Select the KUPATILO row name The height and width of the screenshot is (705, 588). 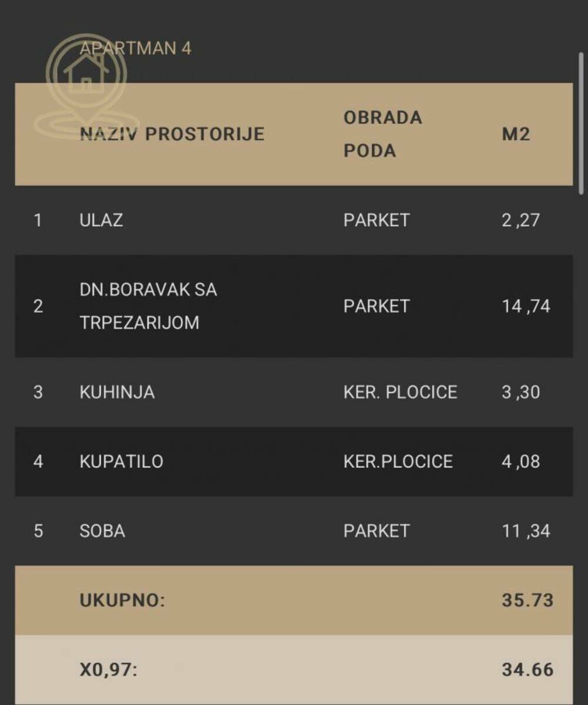tap(121, 461)
